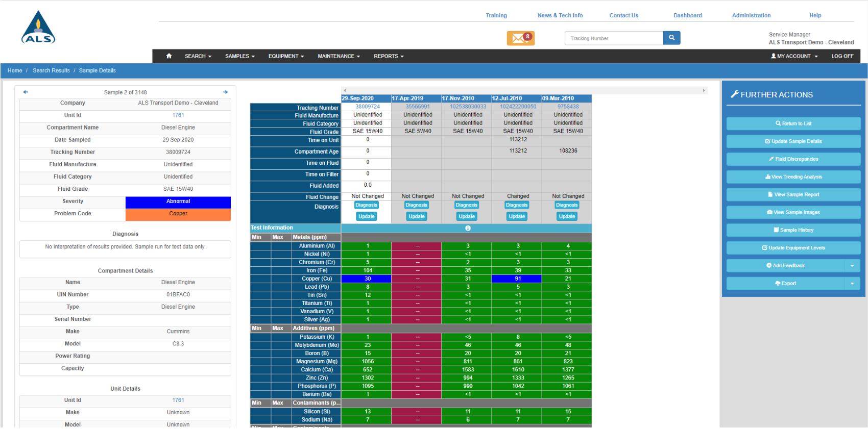Open tracking number 38009724 link in table
The height and width of the screenshot is (429, 868).
(368, 107)
